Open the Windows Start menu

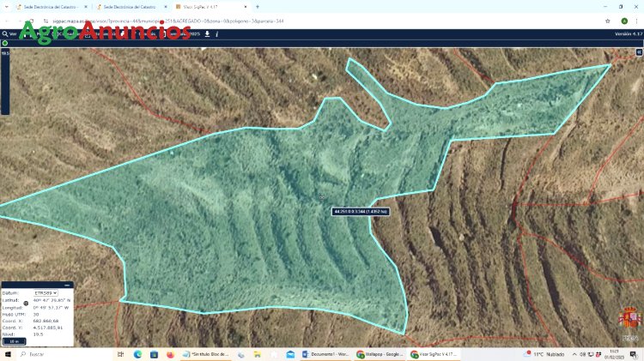point(8,354)
